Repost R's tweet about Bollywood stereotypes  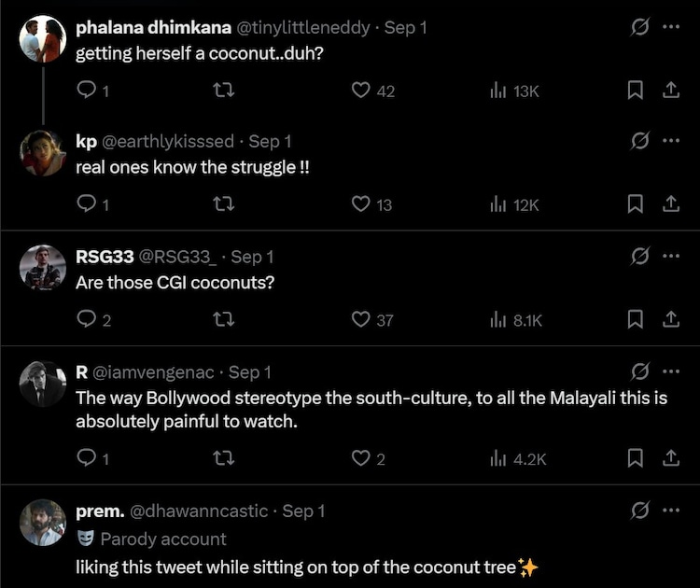click(x=223, y=458)
